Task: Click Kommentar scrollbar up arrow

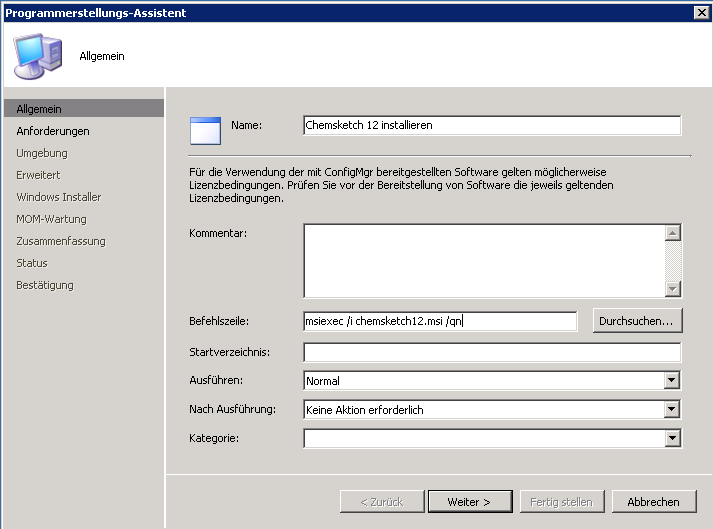Action: 672,233
